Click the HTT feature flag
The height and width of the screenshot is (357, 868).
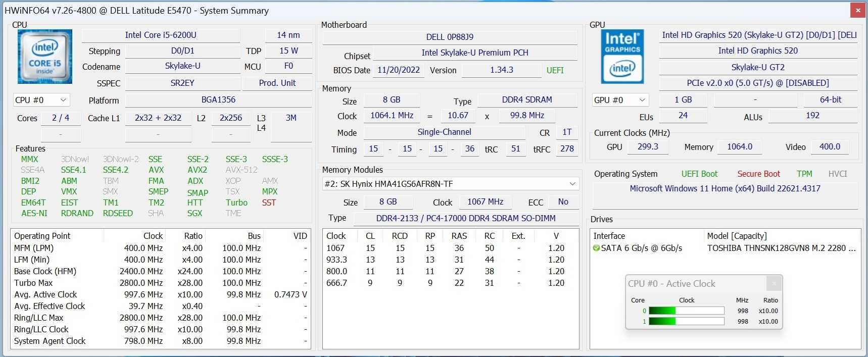pyautogui.click(x=195, y=202)
